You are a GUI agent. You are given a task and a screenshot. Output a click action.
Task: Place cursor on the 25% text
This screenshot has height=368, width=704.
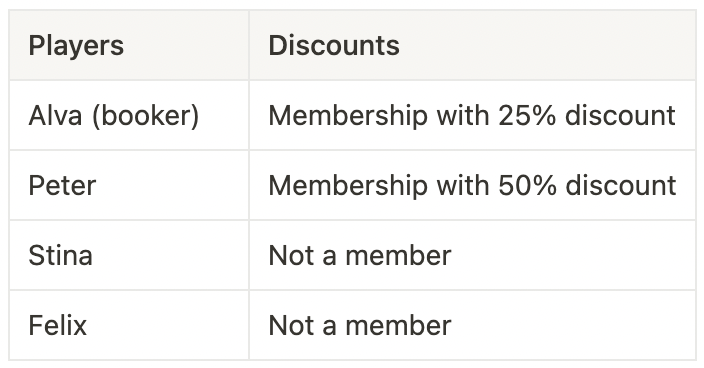click(527, 116)
